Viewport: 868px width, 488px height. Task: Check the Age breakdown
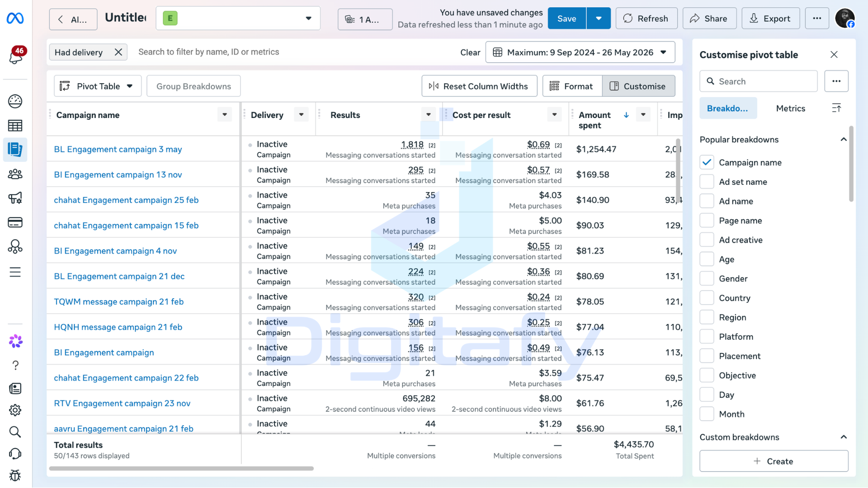pos(707,259)
